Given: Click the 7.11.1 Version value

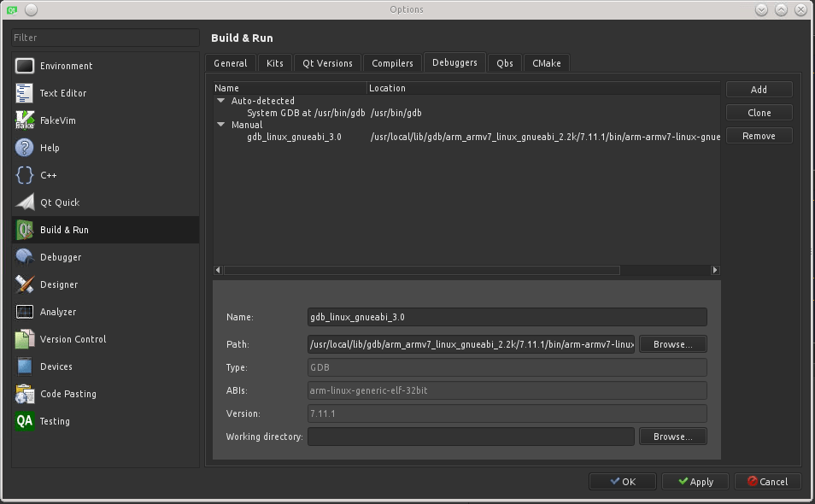Looking at the screenshot, I should pyautogui.click(x=507, y=413).
